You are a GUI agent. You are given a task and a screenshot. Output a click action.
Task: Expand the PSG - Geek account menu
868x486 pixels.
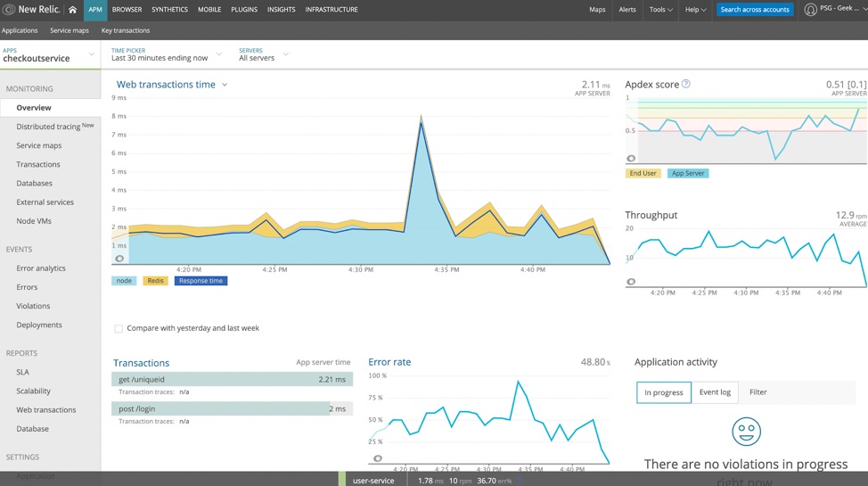tap(844, 9)
